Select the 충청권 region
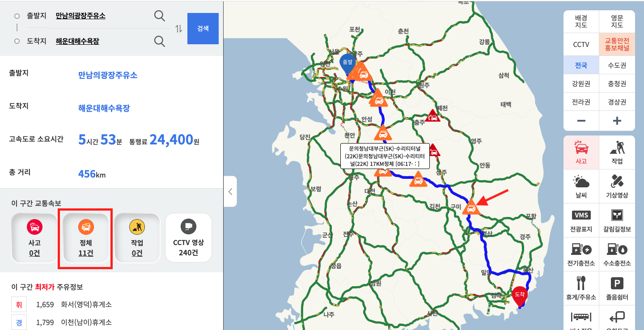This screenshot has height=330, width=644. tap(617, 84)
